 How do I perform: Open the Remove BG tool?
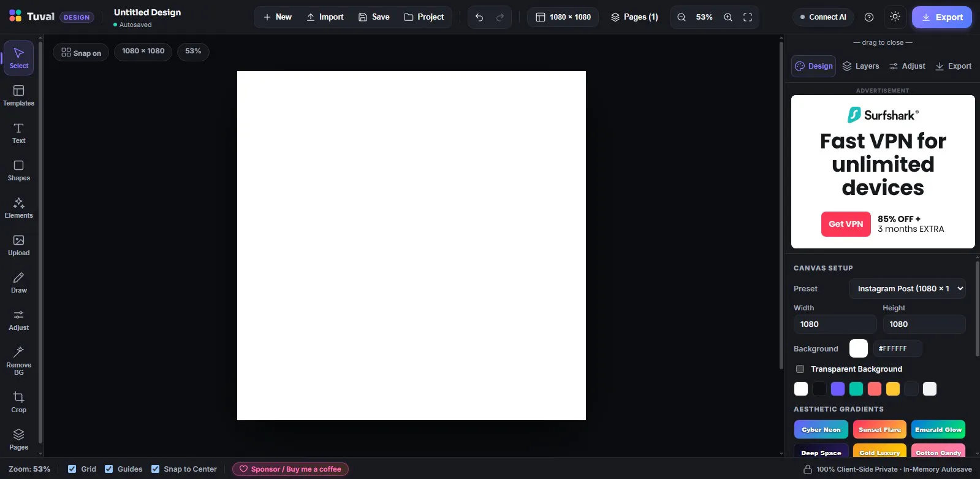click(x=18, y=360)
